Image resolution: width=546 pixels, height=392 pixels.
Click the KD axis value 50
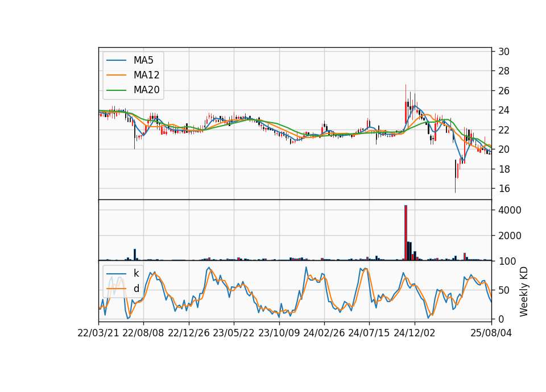503,290
